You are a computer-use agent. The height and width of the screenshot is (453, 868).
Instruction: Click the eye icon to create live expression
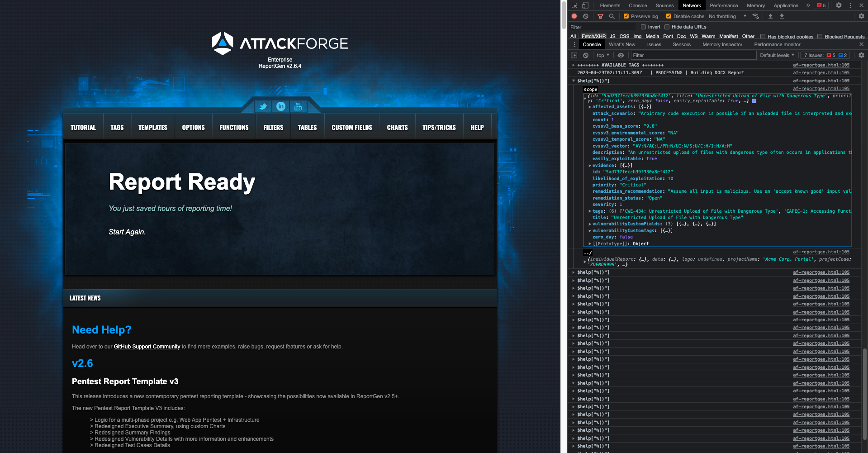[621, 55]
